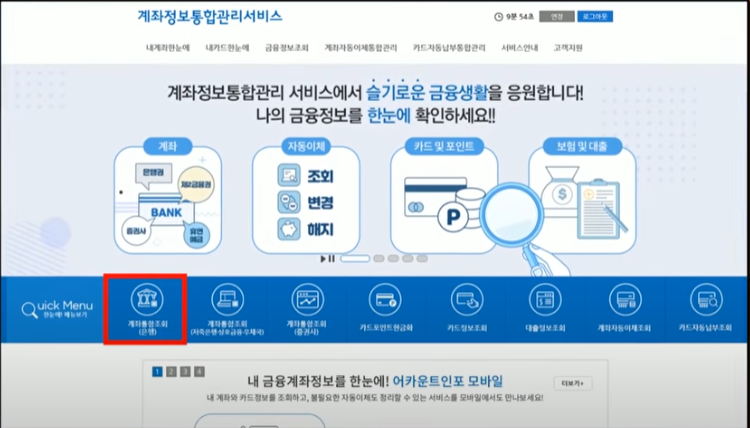The image size is (750, 428).
Task: Open 계좌통합조회 (저축은행·상호금융·우체국) quick menu icon
Action: pos(228,300)
